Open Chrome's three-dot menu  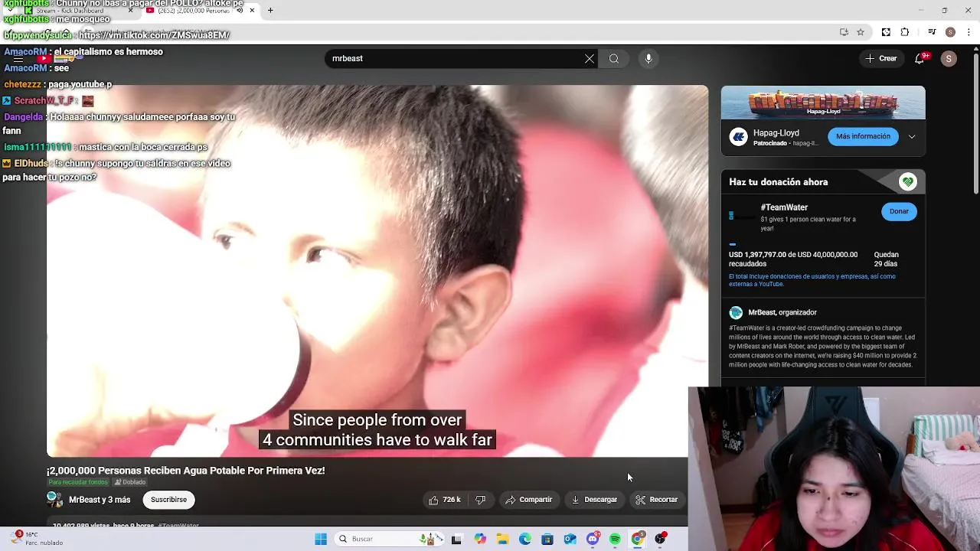[x=969, y=32]
